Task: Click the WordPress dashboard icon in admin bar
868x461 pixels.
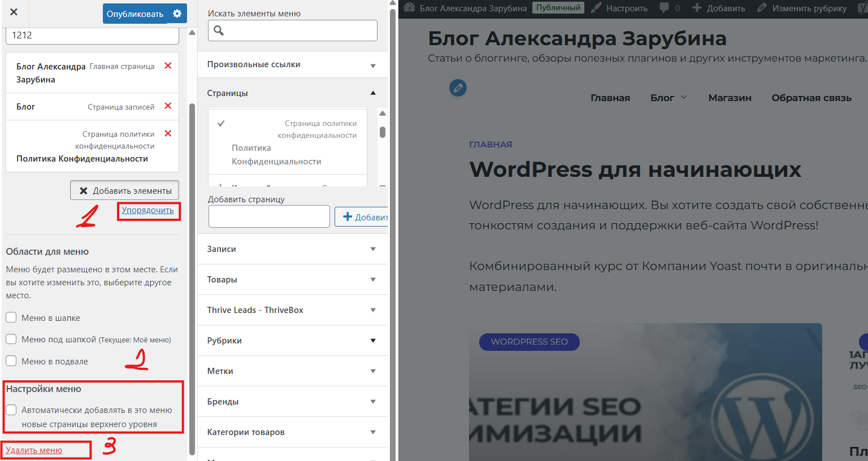Action: click(x=409, y=8)
